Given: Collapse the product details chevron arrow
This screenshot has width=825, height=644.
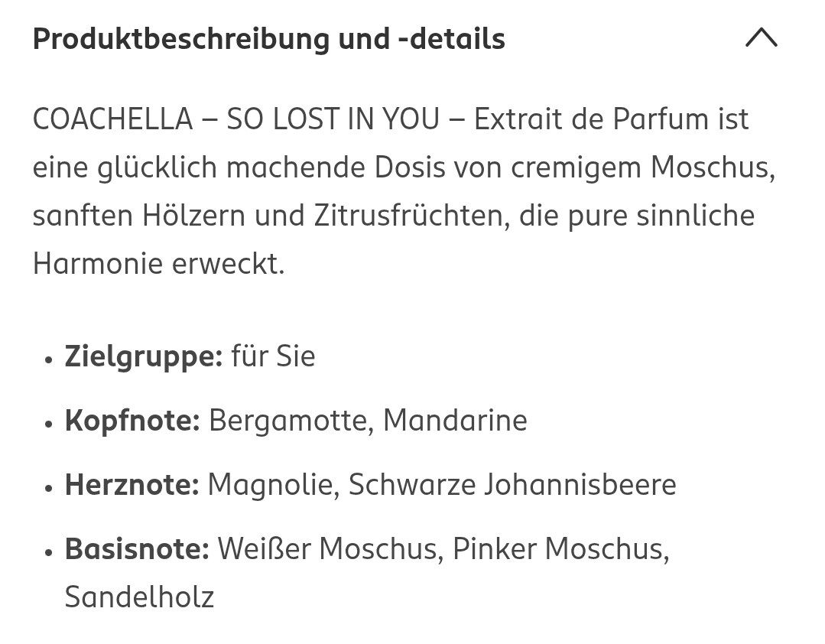Looking at the screenshot, I should pos(761,38).
